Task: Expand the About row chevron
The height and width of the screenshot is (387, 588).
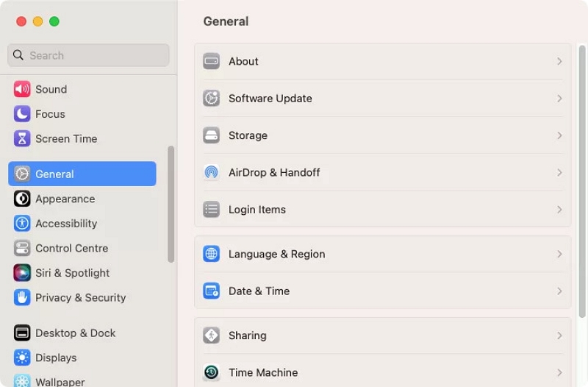Action: click(559, 61)
